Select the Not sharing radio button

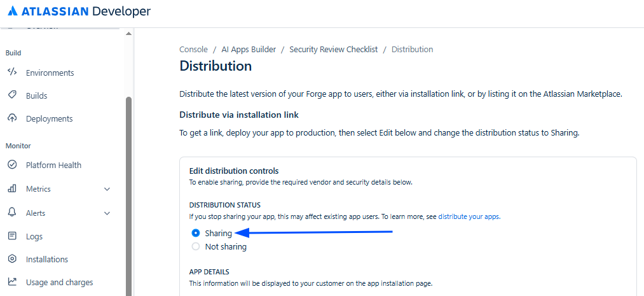pos(196,246)
